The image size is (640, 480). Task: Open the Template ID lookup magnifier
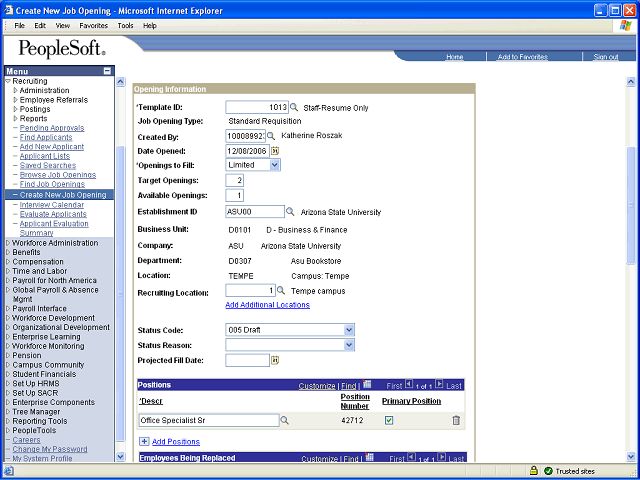294,107
